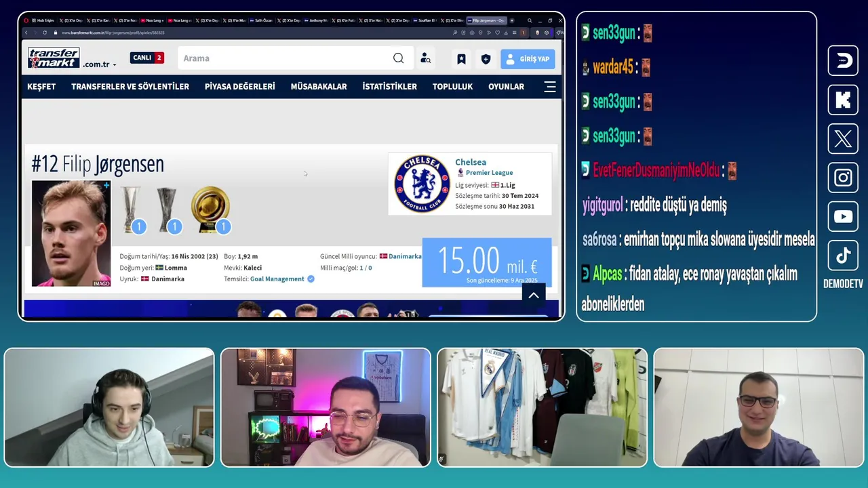868x488 pixels.
Task: Click the 15.00 mil. € market value box
Action: click(487, 262)
